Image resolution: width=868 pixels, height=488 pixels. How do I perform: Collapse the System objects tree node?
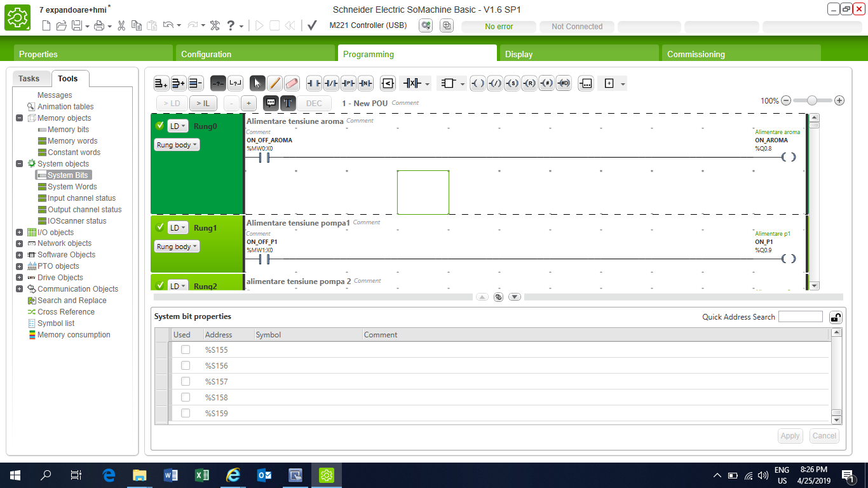click(x=20, y=164)
